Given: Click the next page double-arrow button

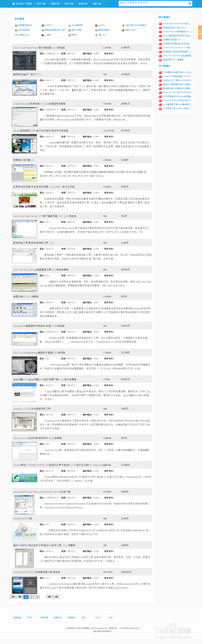Looking at the screenshot, I should click(x=49, y=597).
